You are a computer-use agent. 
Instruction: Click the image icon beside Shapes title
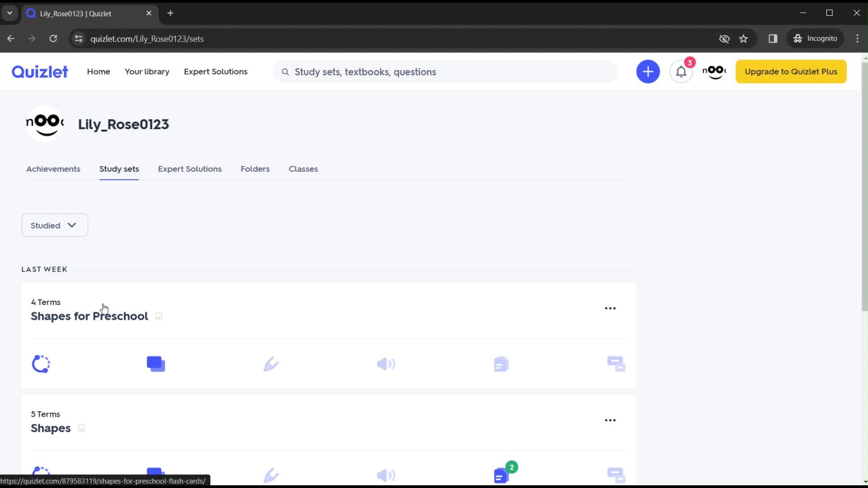point(81,428)
